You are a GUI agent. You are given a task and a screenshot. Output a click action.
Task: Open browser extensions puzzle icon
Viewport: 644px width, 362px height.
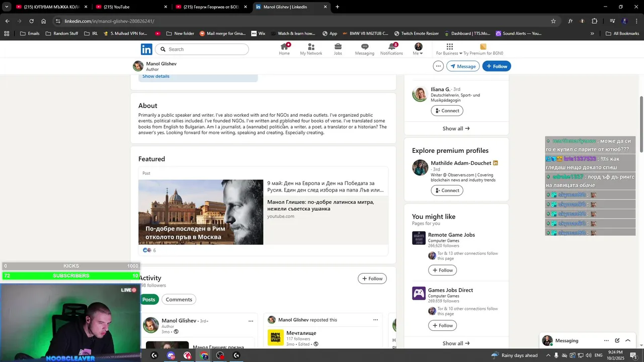point(594,21)
